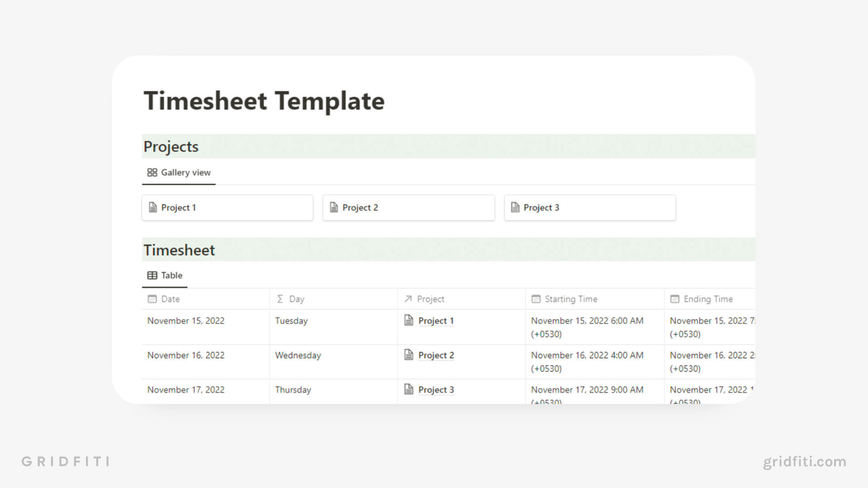Click Wednesday day value cell
The height and width of the screenshot is (488, 868).
click(298, 355)
